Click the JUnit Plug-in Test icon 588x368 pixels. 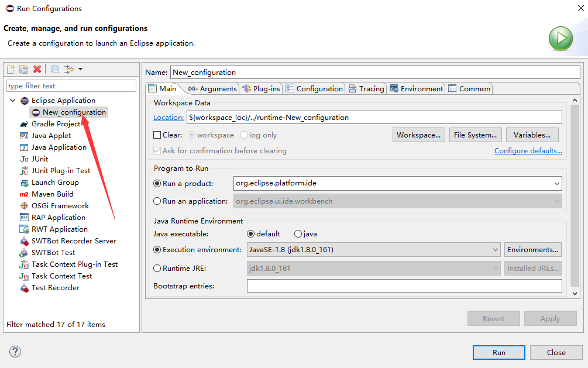coord(24,171)
